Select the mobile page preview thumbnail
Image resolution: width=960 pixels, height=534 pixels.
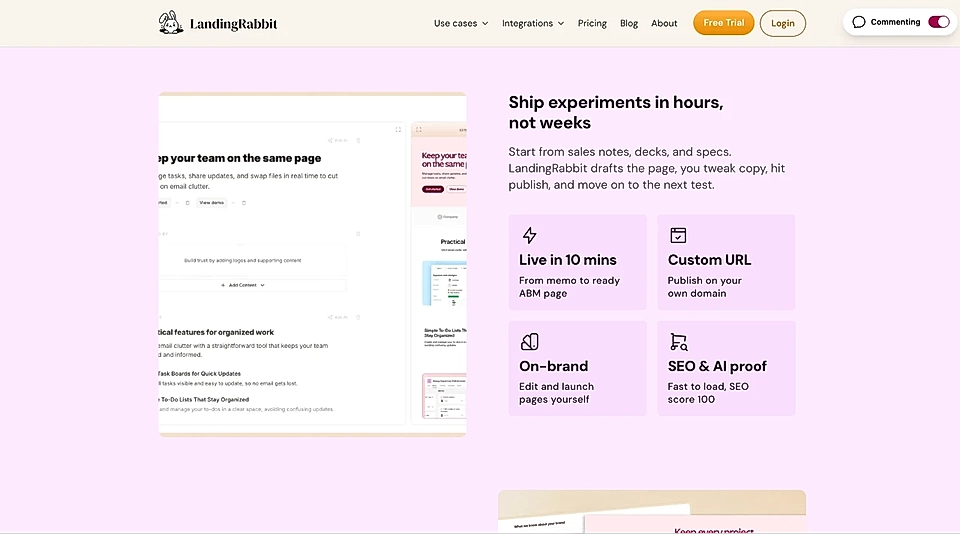(x=439, y=270)
